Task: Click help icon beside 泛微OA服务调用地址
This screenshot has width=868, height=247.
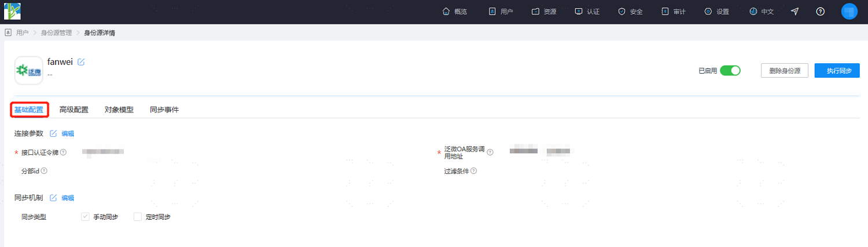Action: [x=490, y=152]
